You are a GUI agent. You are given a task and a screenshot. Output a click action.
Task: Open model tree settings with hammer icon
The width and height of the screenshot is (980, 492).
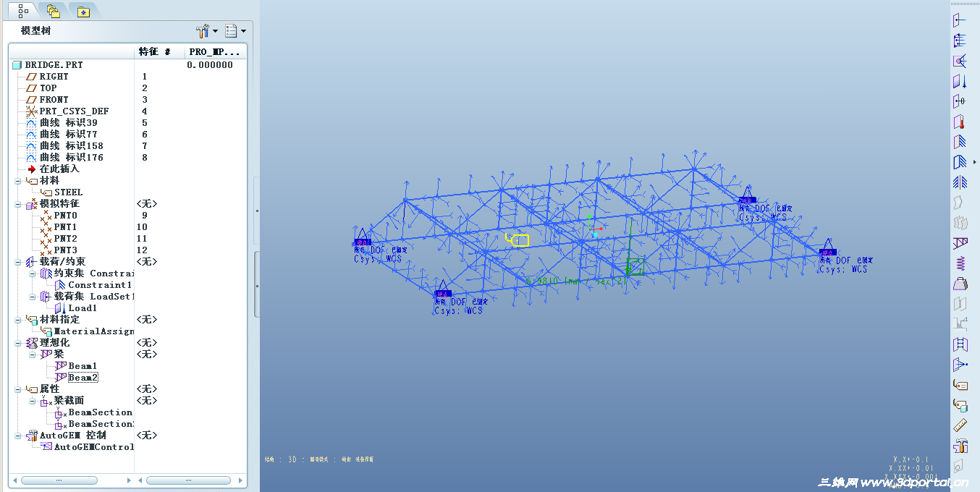203,31
